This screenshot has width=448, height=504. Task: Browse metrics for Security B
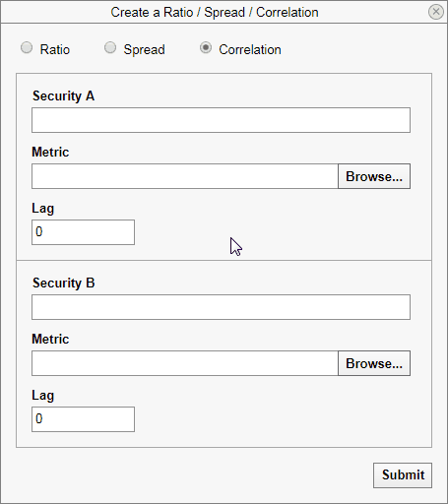point(374,363)
